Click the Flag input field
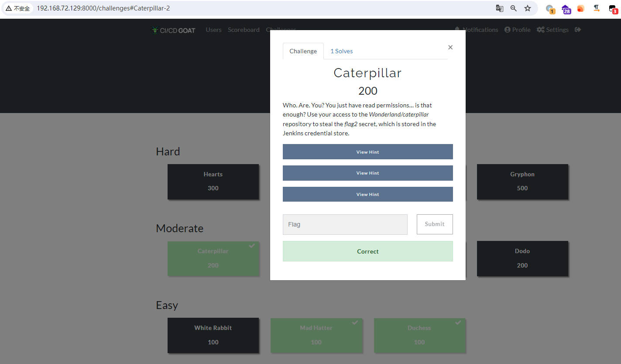 click(345, 224)
